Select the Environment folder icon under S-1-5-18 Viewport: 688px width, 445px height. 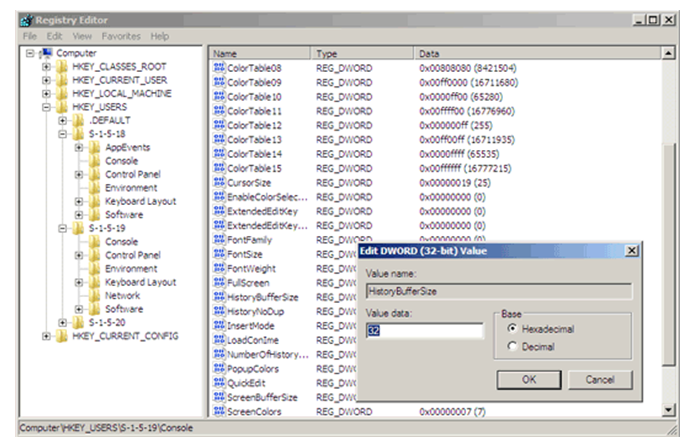click(95, 187)
